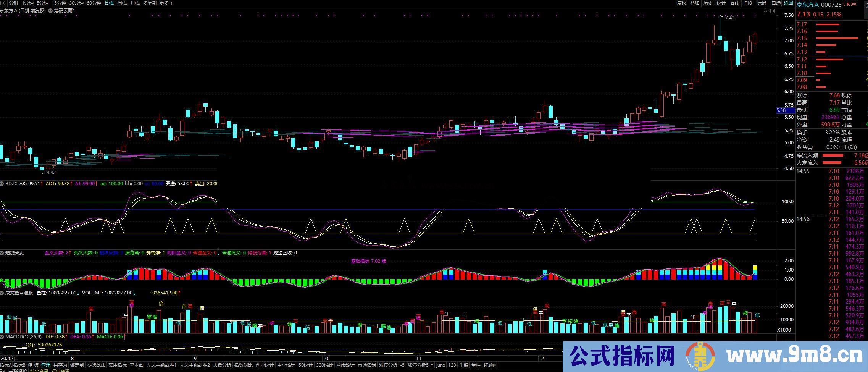868x372 pixels.
Task: Click the 5.58 price marker on axis
Action: click(x=786, y=110)
